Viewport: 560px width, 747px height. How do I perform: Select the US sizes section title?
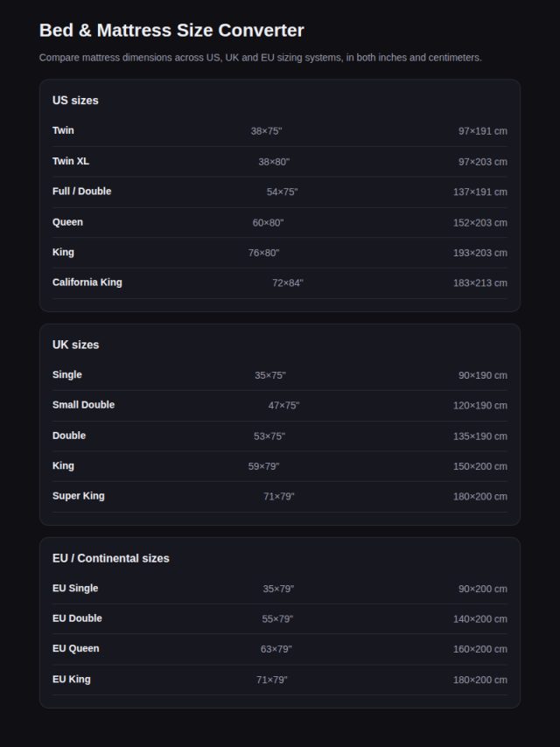[75, 101]
